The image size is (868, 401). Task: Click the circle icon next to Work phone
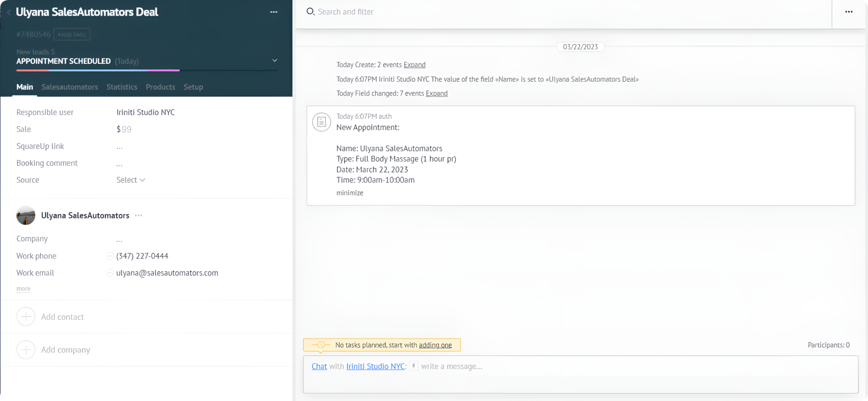(x=110, y=256)
